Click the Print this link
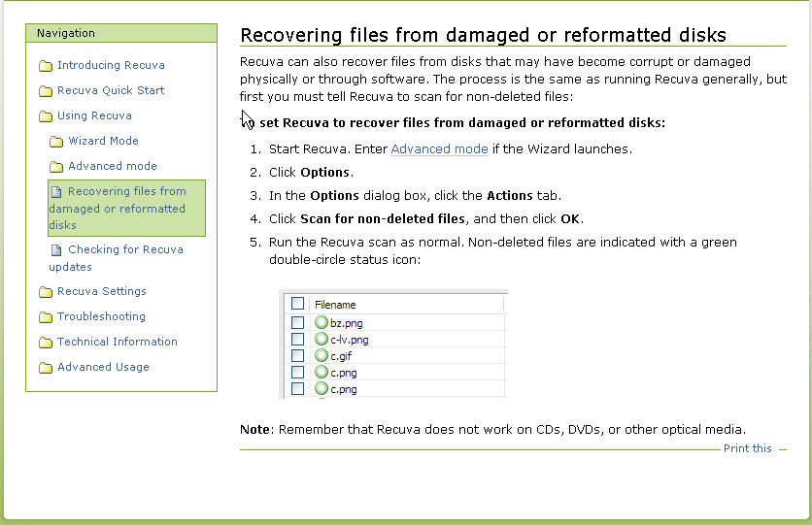 [747, 448]
